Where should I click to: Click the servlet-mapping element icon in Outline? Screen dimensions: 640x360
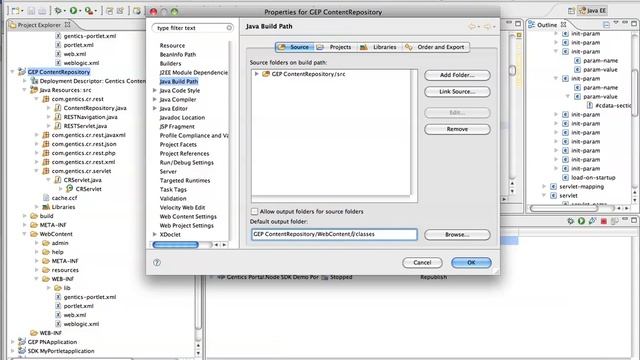pos(553,187)
